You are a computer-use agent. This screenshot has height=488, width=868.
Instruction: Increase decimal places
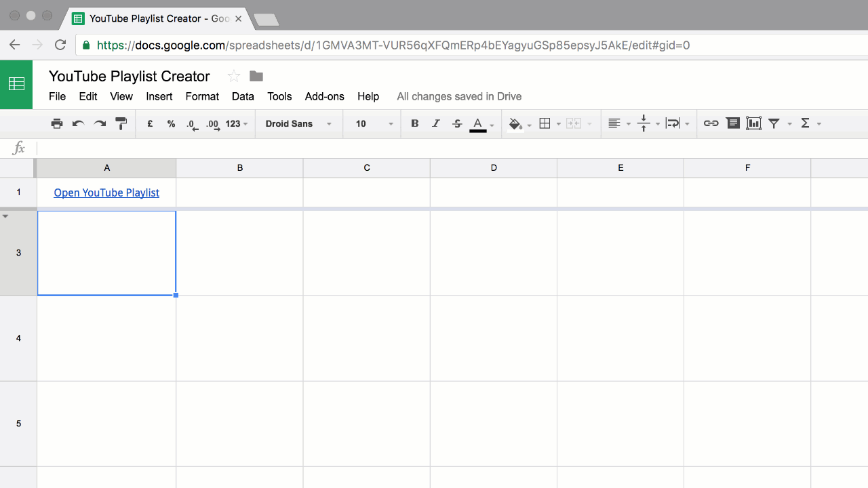pyautogui.click(x=213, y=124)
